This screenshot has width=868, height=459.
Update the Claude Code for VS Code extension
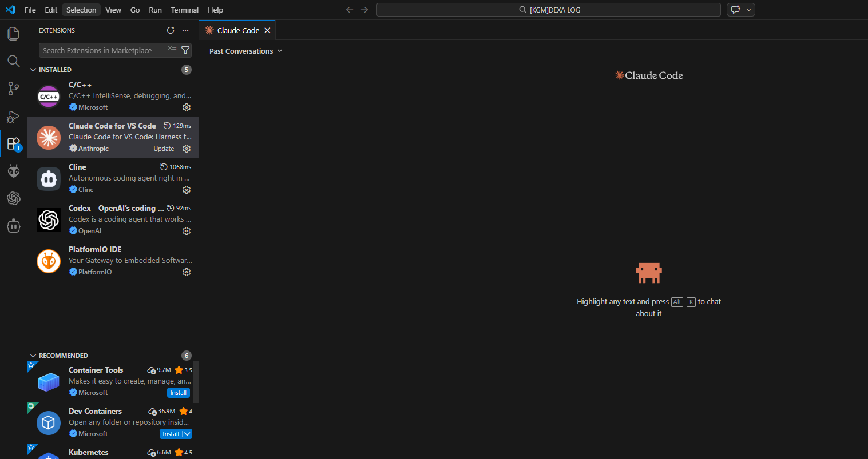[164, 149]
